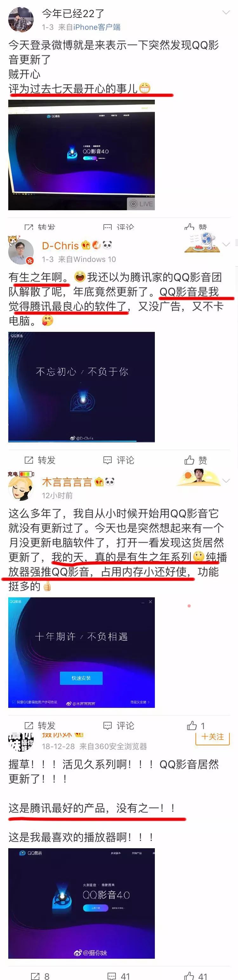Viewport: 238px width, 980px height.
Task: Follow user with +关注 button
Action: click(x=213, y=736)
